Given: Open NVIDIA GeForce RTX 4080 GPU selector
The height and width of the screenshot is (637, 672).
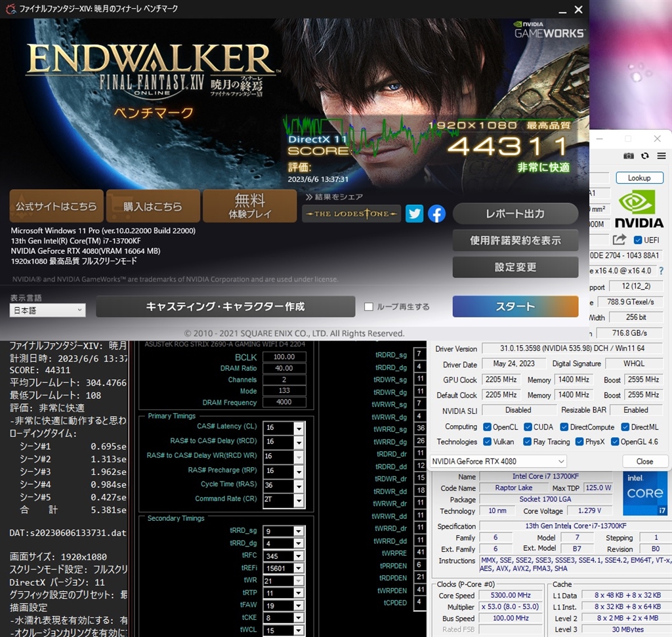Looking at the screenshot, I should 498,461.
